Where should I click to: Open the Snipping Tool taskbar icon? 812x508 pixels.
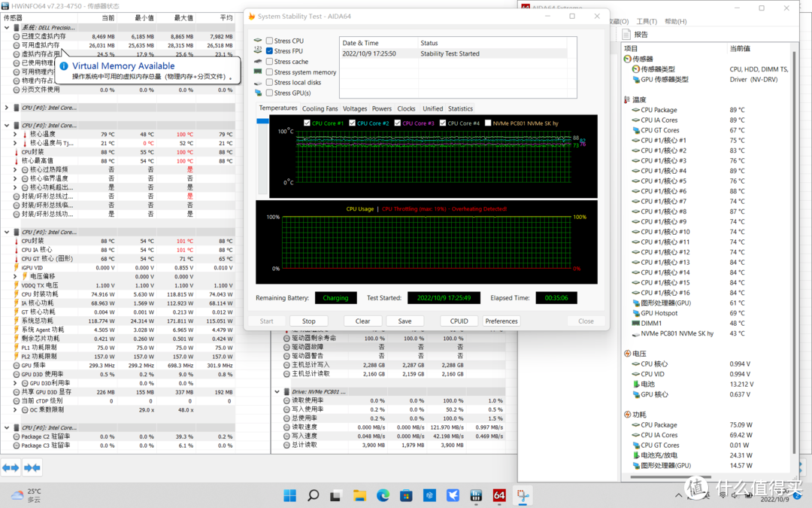[523, 495]
